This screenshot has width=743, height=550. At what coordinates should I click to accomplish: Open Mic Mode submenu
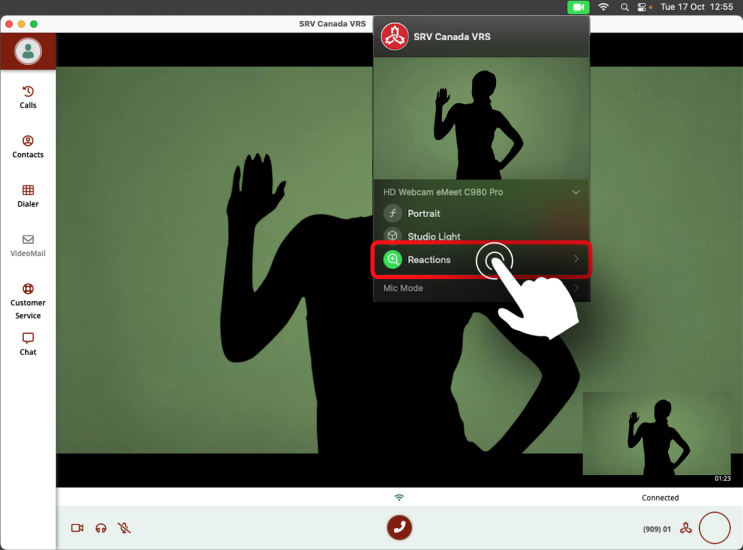[481, 288]
